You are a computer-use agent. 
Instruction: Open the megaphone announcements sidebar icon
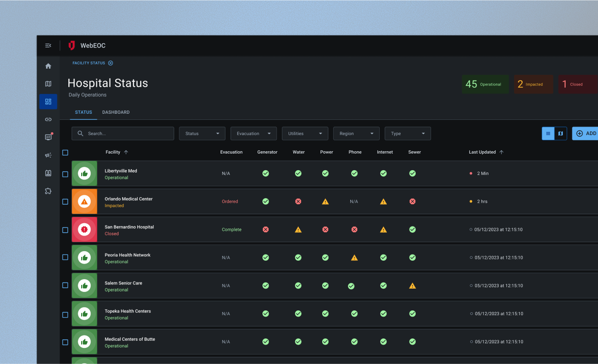pyautogui.click(x=48, y=155)
